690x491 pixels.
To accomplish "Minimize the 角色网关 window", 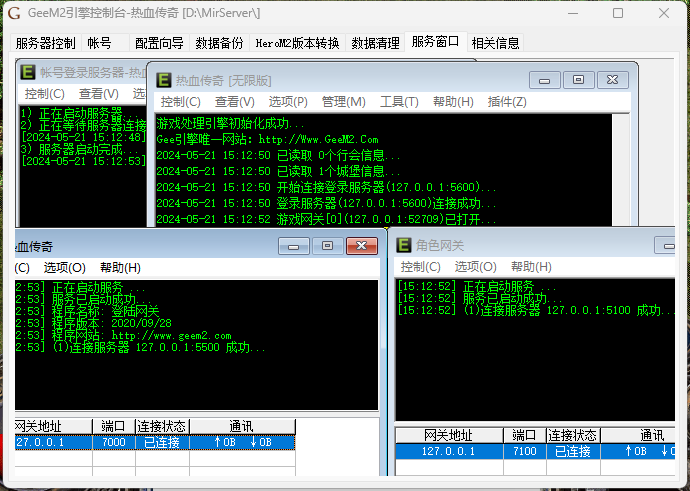I will 665,245.
